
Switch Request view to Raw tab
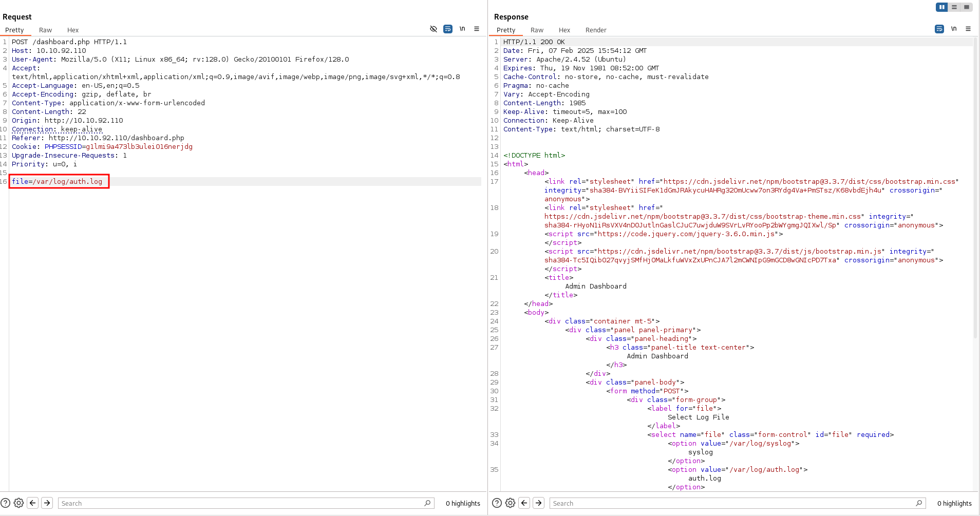pyautogui.click(x=45, y=30)
